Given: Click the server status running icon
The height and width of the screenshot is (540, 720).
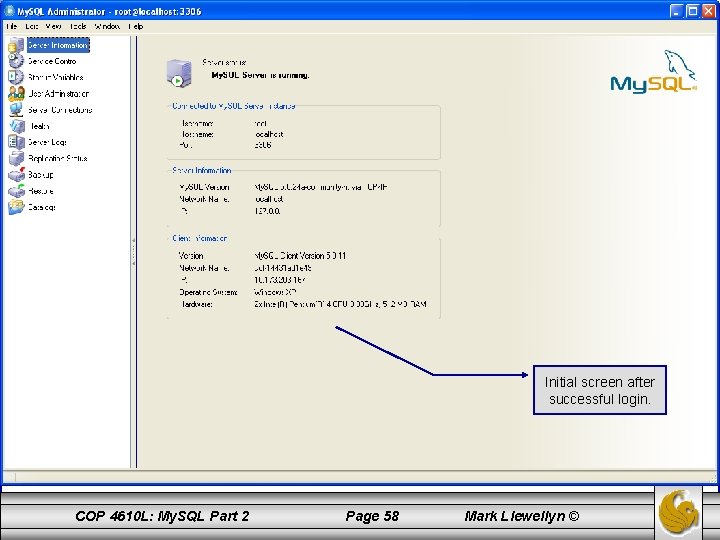Looking at the screenshot, I should click(179, 73).
